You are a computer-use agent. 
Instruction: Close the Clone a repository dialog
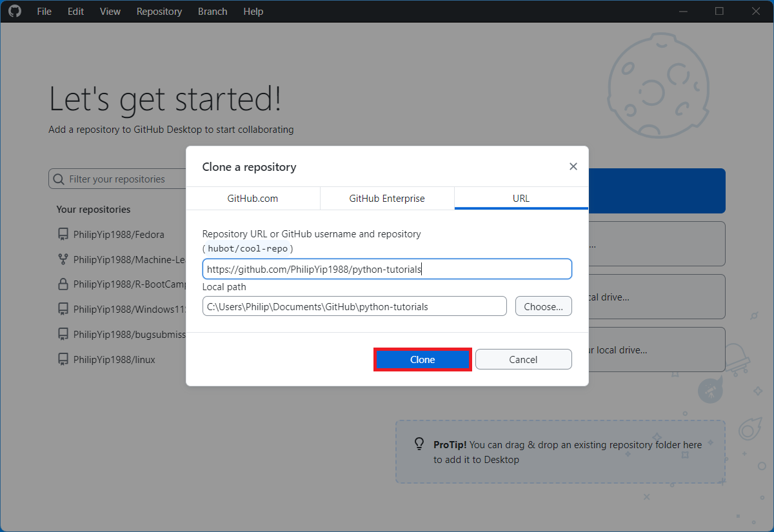pos(573,166)
